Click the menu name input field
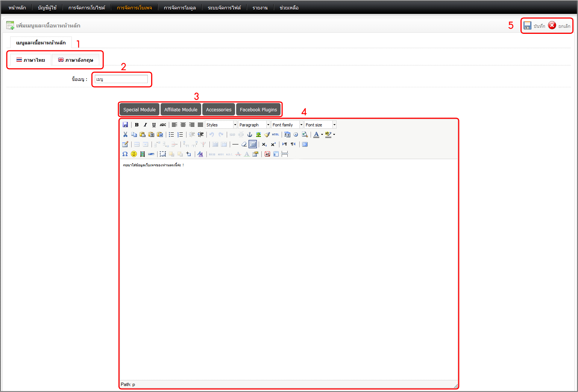578x392 pixels. (121, 79)
